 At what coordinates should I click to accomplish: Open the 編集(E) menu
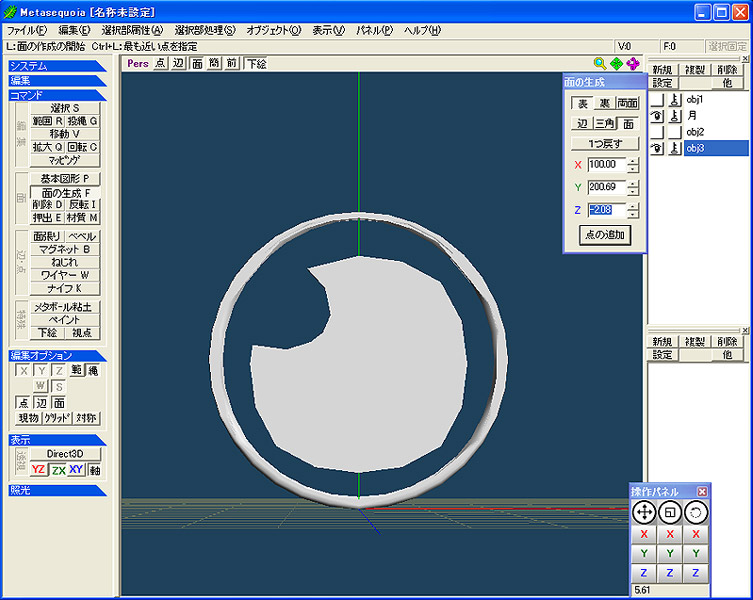74,30
